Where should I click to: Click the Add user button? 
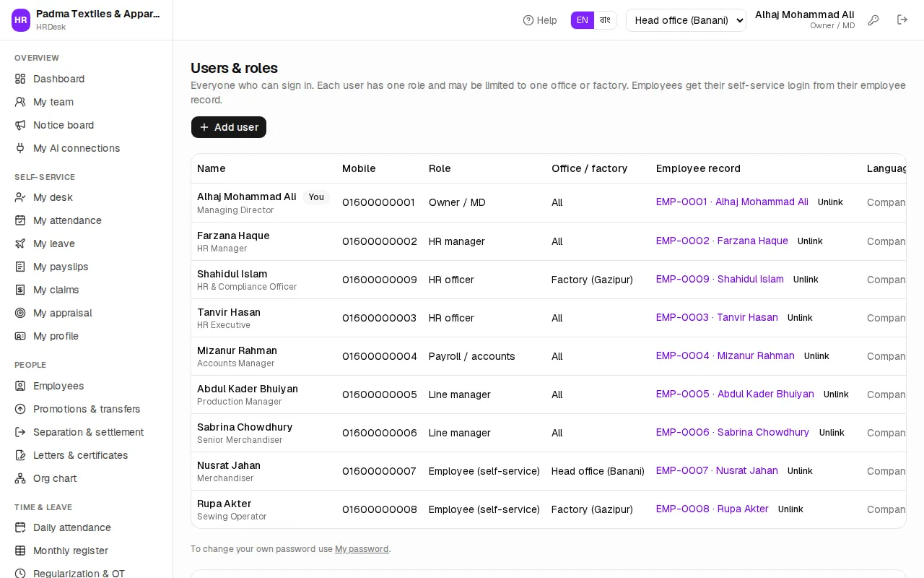[x=229, y=127]
